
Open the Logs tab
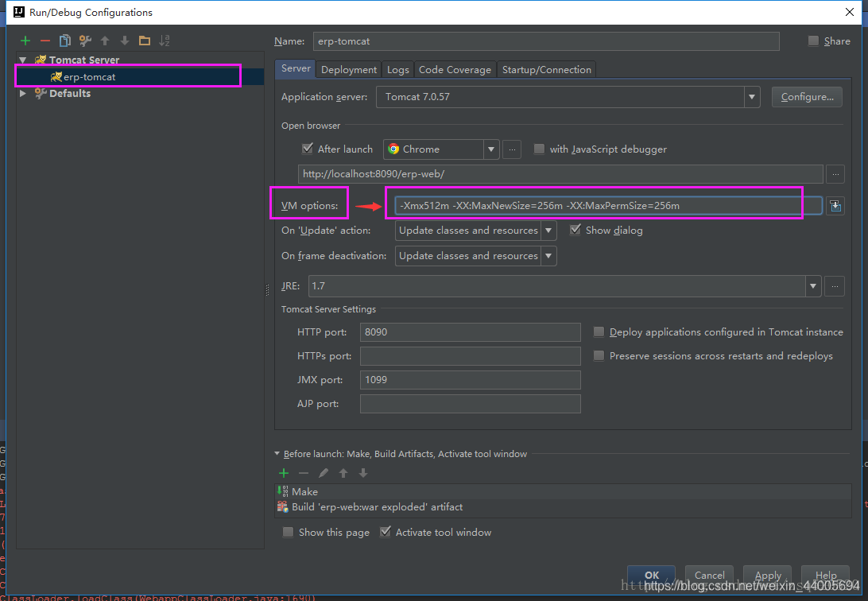tap(397, 70)
